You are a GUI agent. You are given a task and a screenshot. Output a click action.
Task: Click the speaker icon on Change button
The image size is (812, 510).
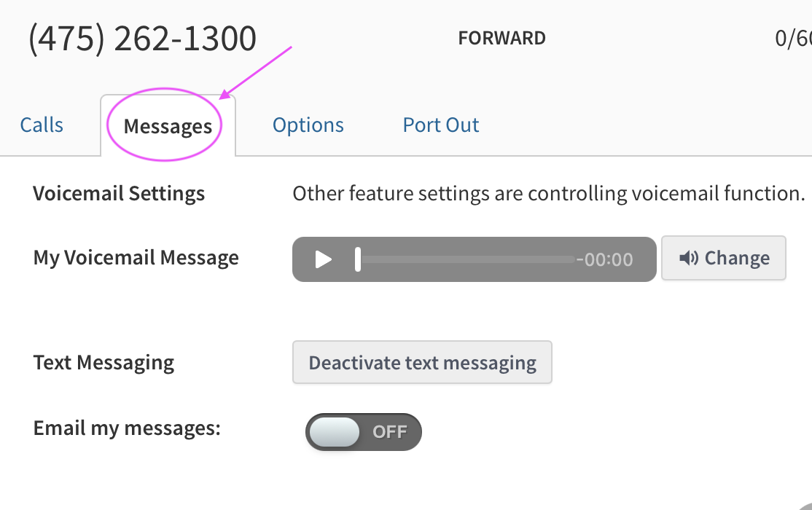click(689, 258)
